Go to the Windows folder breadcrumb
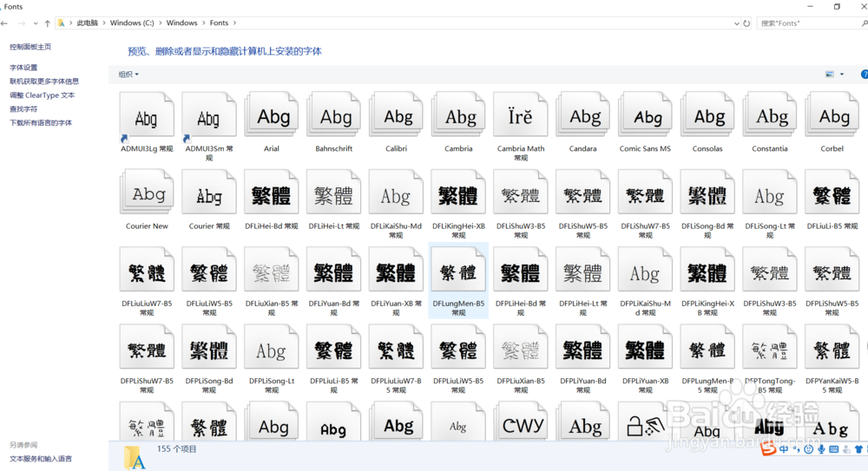 [x=181, y=23]
